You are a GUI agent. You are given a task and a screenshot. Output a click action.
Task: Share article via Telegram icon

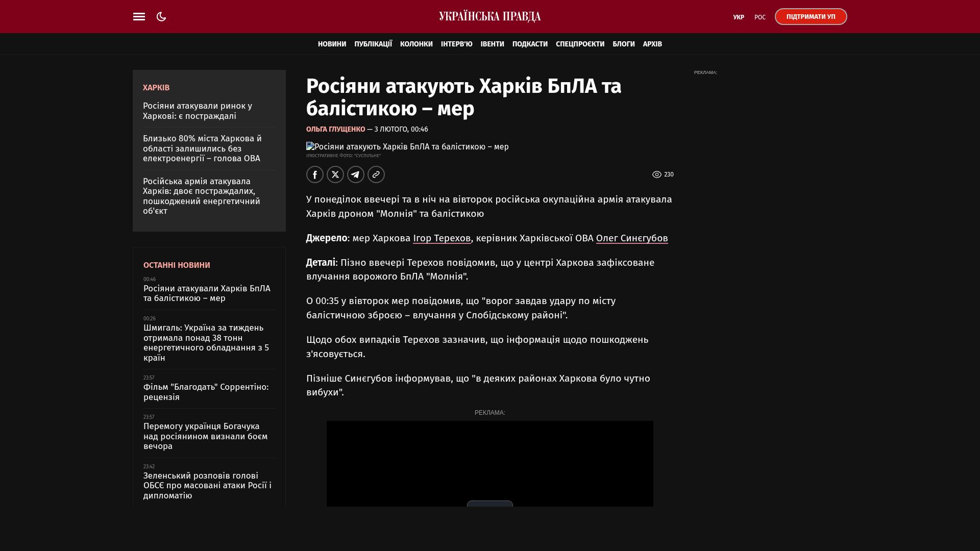click(x=356, y=174)
